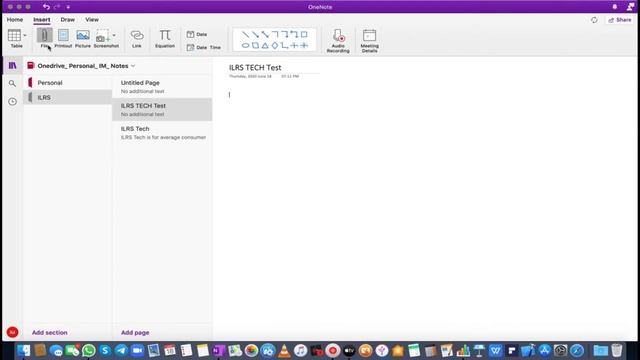The height and width of the screenshot is (360, 640).
Task: Open search in the sidebar
Action: [12, 84]
